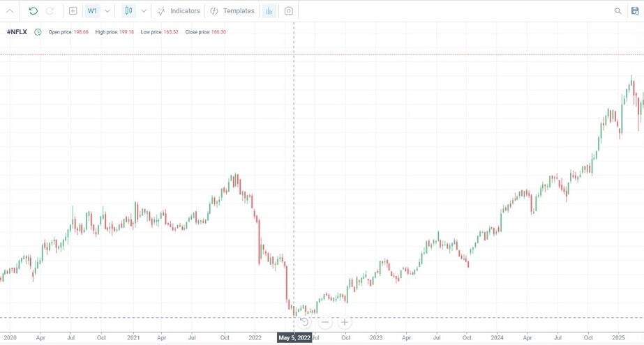
Task: Save the chart using the floppy disk icon
Action: pyautogui.click(x=635, y=11)
